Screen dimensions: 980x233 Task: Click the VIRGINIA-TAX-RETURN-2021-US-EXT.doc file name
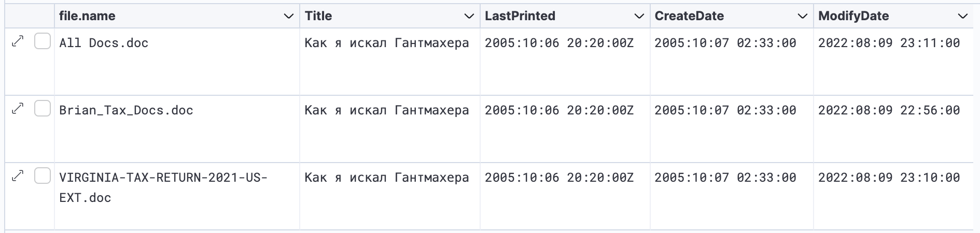click(x=163, y=187)
